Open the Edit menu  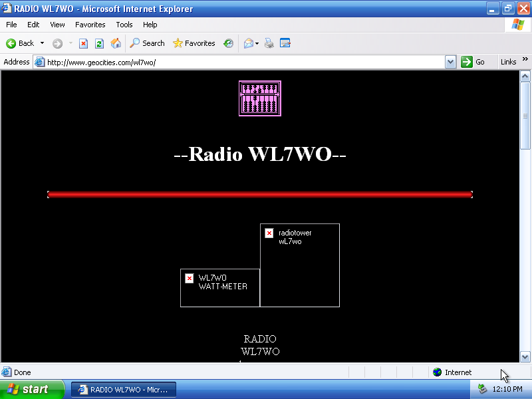pos(33,25)
